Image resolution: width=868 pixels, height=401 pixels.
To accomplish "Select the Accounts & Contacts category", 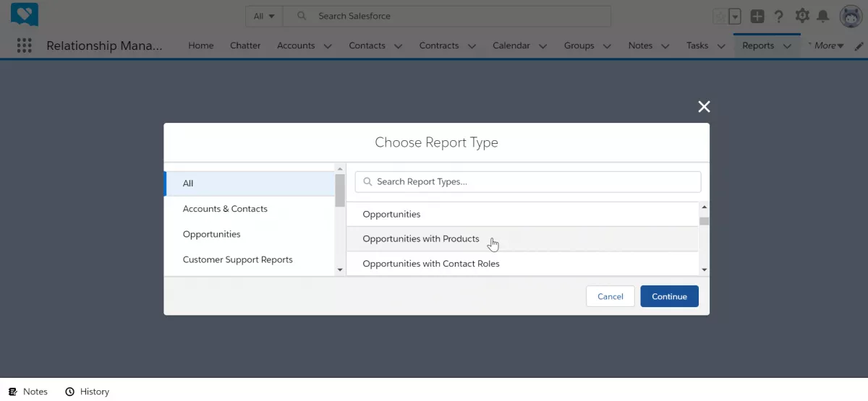I will pos(250,209).
